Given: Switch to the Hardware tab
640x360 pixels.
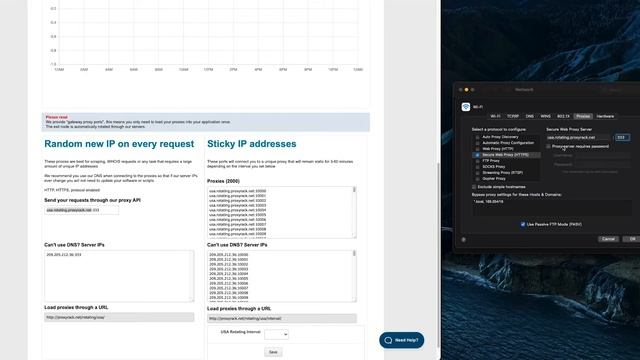Looking at the screenshot, I should point(605,116).
